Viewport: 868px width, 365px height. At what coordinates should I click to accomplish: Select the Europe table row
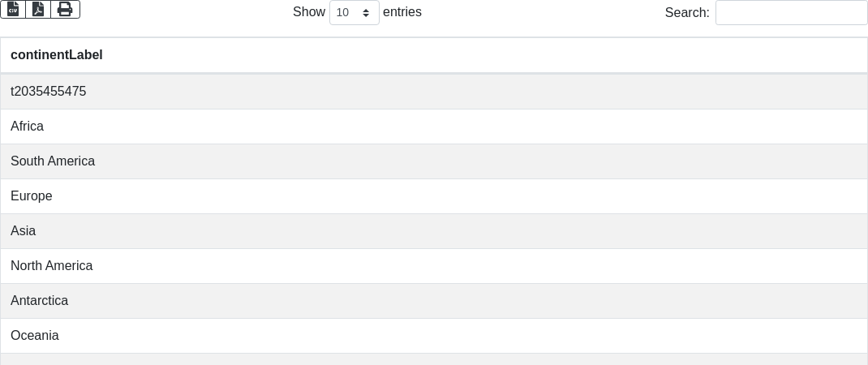pos(434,196)
